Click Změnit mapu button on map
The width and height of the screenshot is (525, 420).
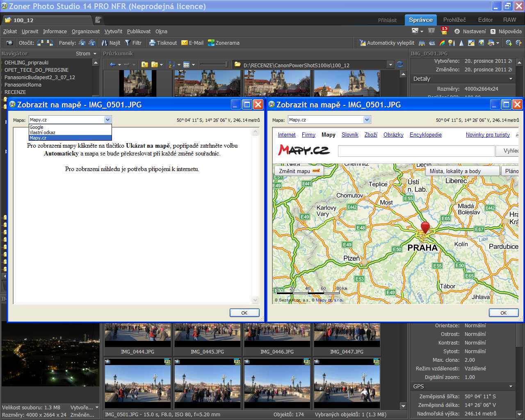click(x=299, y=171)
